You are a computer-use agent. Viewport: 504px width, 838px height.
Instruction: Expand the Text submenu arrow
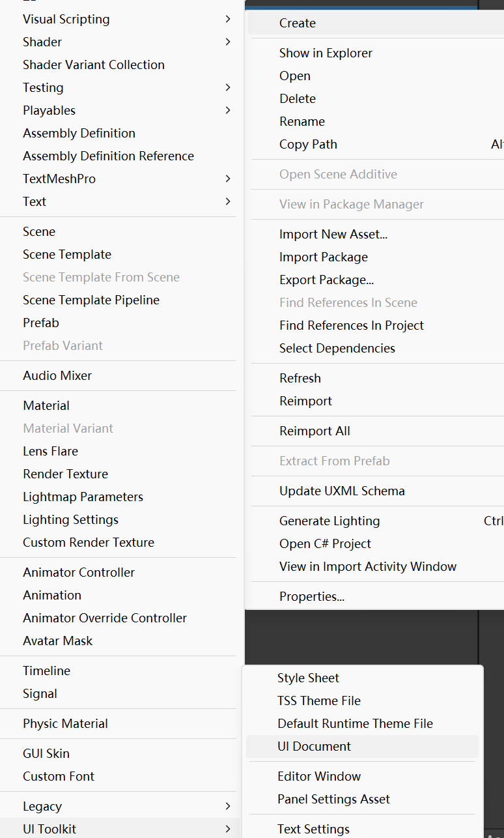pos(228,201)
